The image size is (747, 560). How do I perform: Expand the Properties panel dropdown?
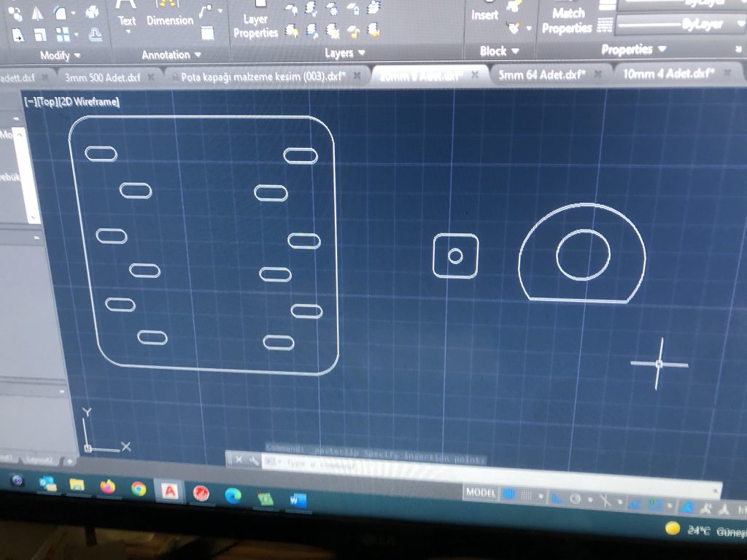pyautogui.click(x=633, y=50)
